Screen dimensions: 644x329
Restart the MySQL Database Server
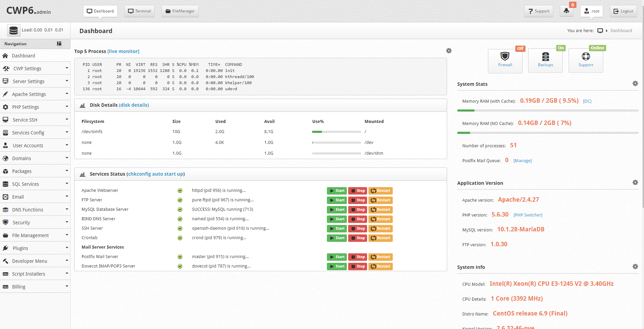[x=380, y=210]
